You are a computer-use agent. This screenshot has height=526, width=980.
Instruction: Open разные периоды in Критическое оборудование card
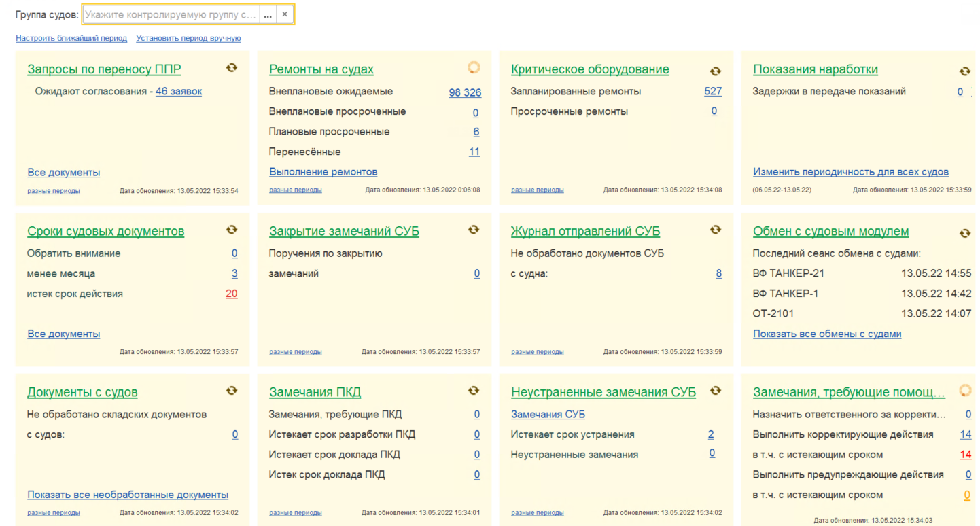pyautogui.click(x=538, y=190)
